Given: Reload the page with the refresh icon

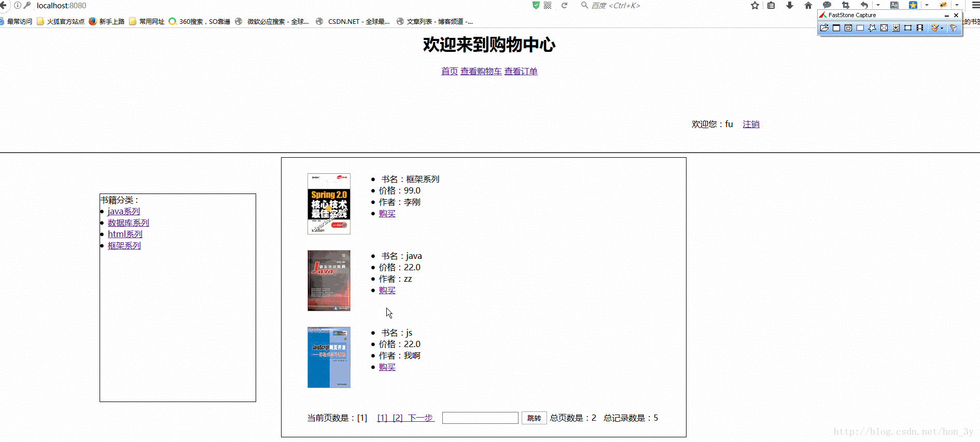Looking at the screenshot, I should click(x=565, y=5).
